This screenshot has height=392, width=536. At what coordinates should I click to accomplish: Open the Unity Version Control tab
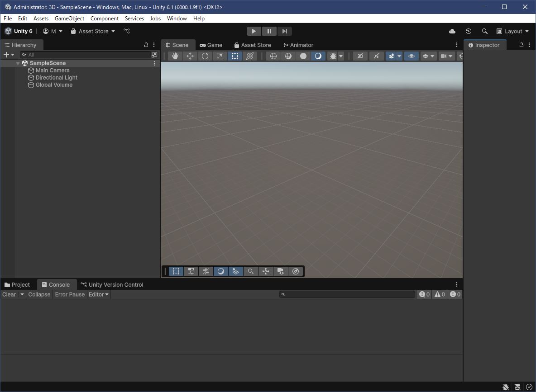tap(112, 285)
